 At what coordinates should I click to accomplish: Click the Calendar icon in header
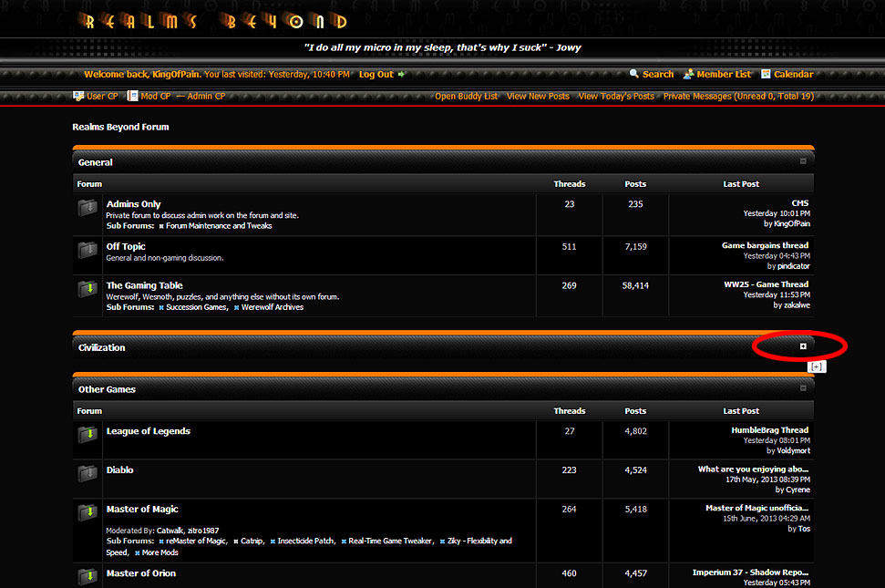point(767,75)
